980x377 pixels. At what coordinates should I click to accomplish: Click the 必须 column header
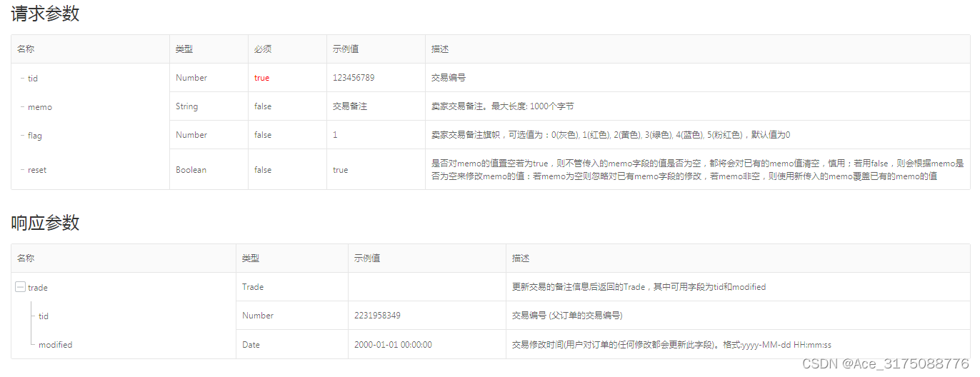[x=263, y=49]
